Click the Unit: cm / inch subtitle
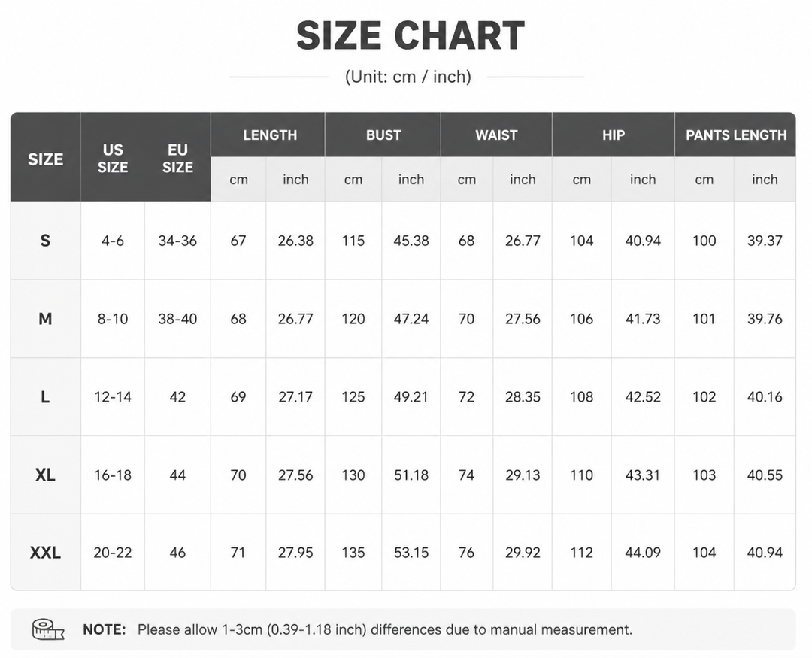Viewport: 812px width, 658px height. [408, 77]
